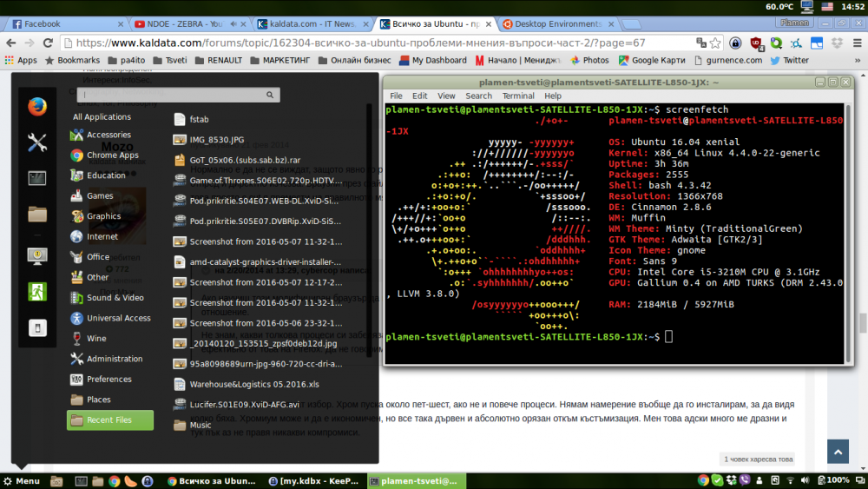Open the Wi-Fi network tray icon
The image size is (868, 489).
pyautogui.click(x=791, y=480)
